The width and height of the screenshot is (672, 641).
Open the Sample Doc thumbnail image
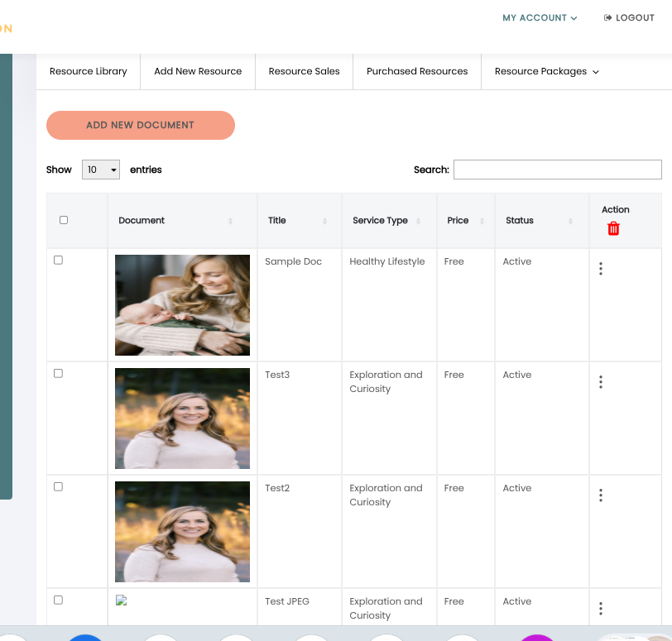coord(182,304)
